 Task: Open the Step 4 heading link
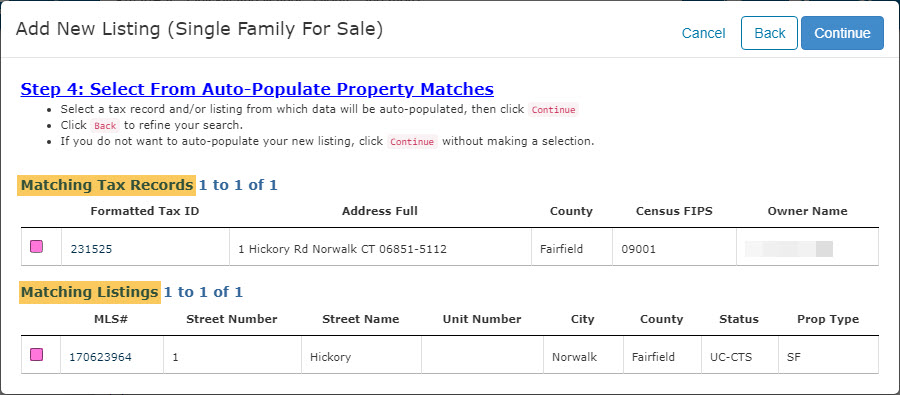pyautogui.click(x=257, y=89)
